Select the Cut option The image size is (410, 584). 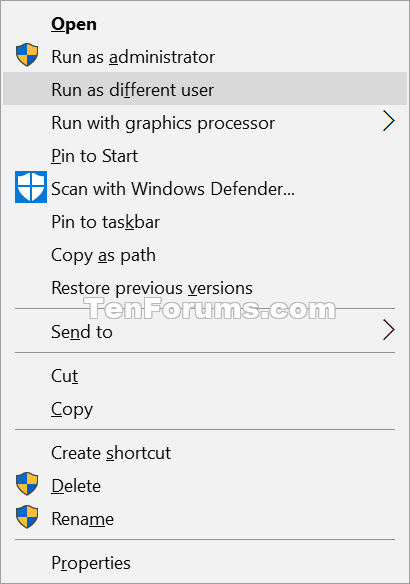pos(205,375)
